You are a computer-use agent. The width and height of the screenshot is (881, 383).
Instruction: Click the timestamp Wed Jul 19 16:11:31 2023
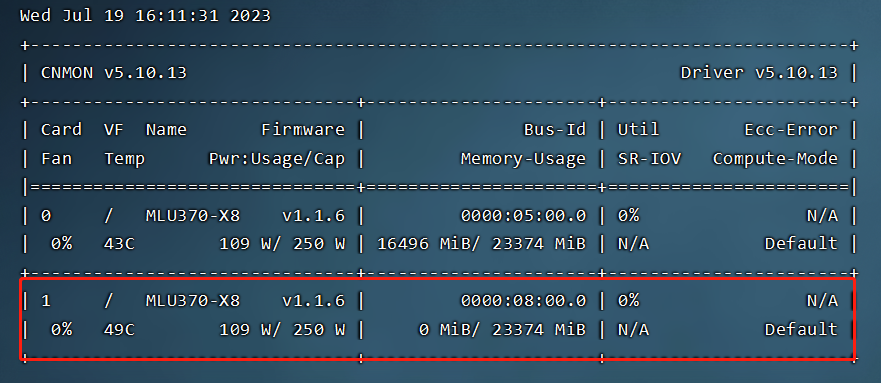coord(146,16)
